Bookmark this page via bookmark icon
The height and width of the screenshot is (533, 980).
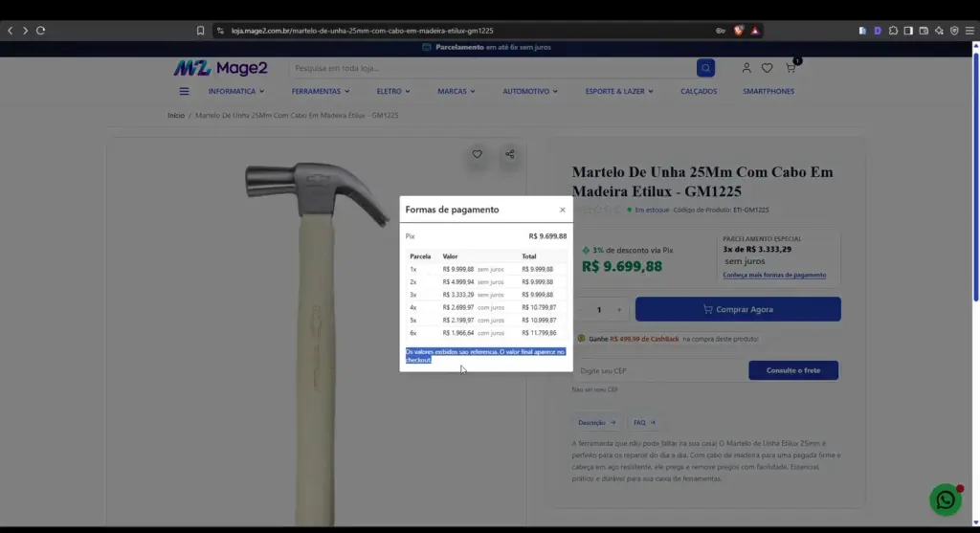[x=200, y=30]
